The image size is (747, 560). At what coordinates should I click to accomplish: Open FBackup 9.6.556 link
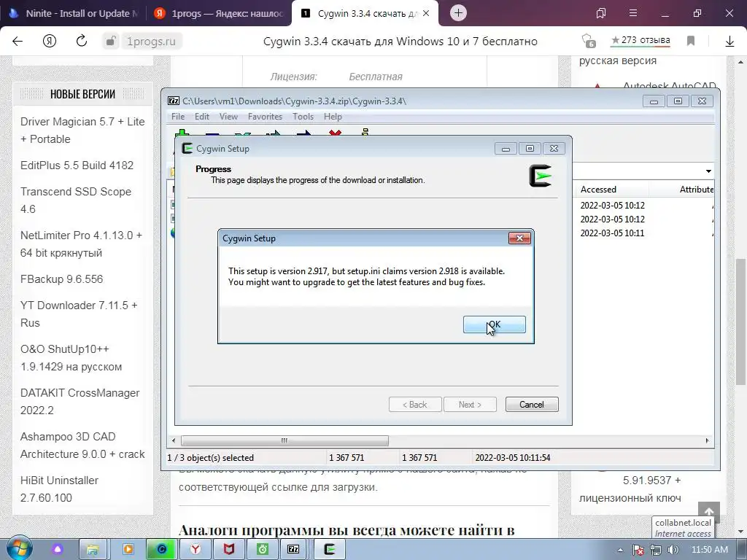(x=61, y=279)
